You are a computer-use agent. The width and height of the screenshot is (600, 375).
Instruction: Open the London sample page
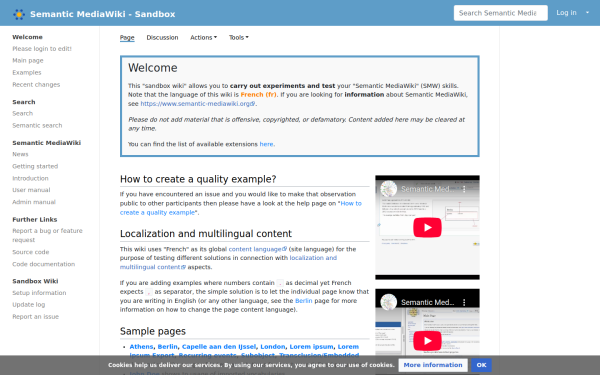tap(272, 347)
